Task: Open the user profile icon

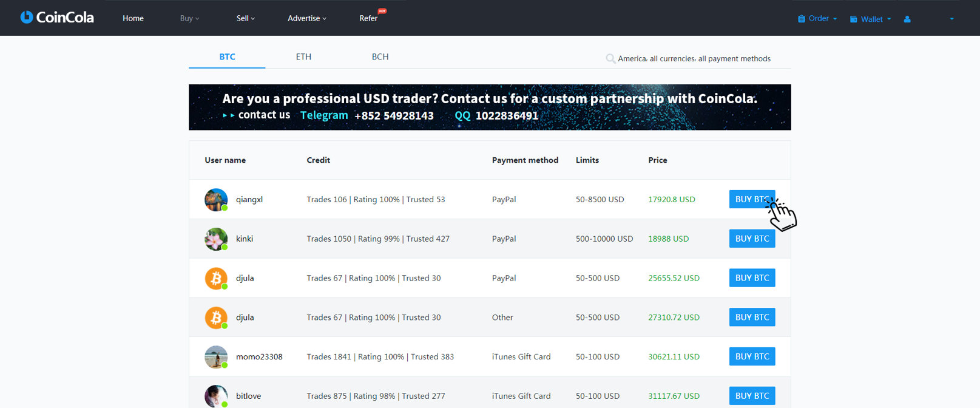Action: (907, 19)
